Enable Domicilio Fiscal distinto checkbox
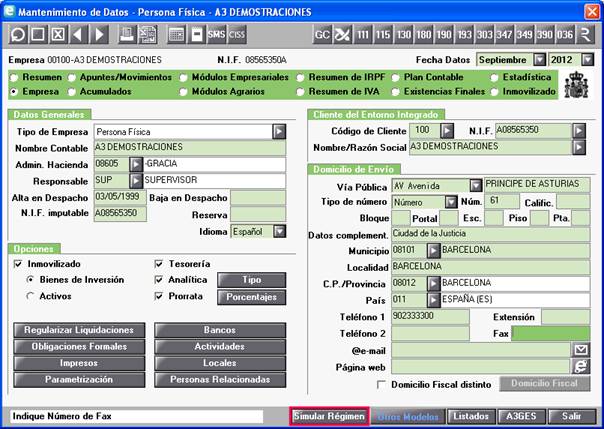The image size is (604, 429). (x=381, y=384)
